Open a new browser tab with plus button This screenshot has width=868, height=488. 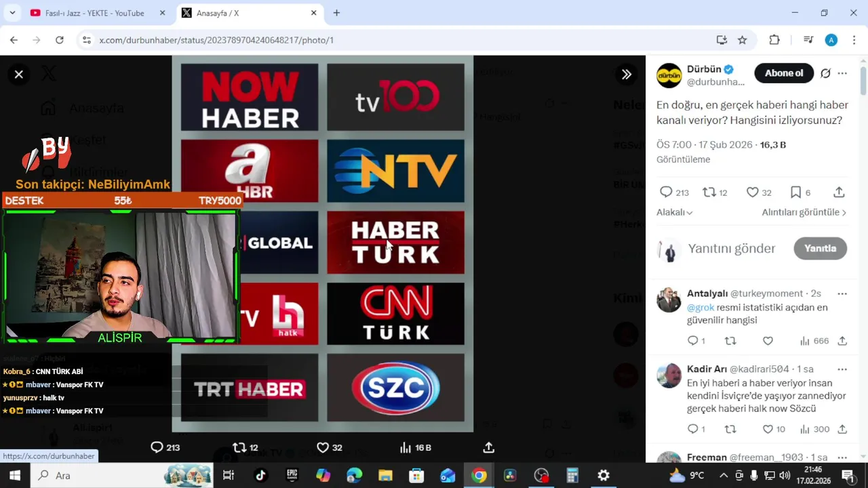point(336,13)
